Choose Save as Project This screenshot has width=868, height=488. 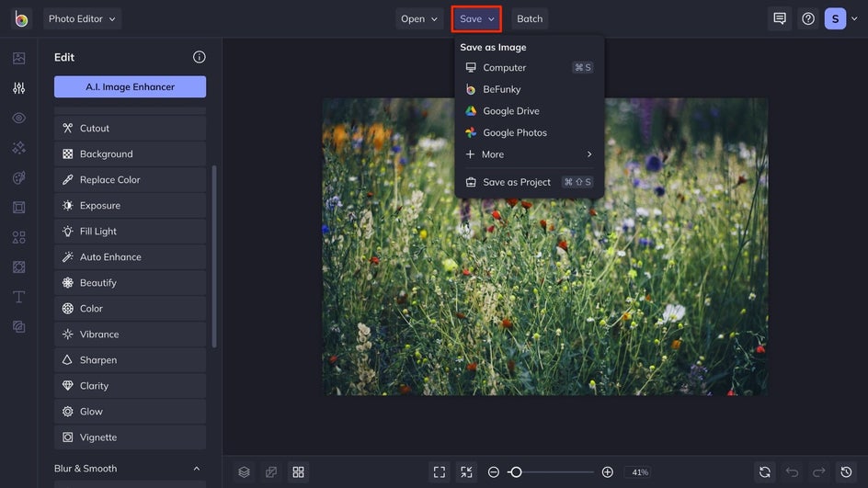tap(529, 182)
